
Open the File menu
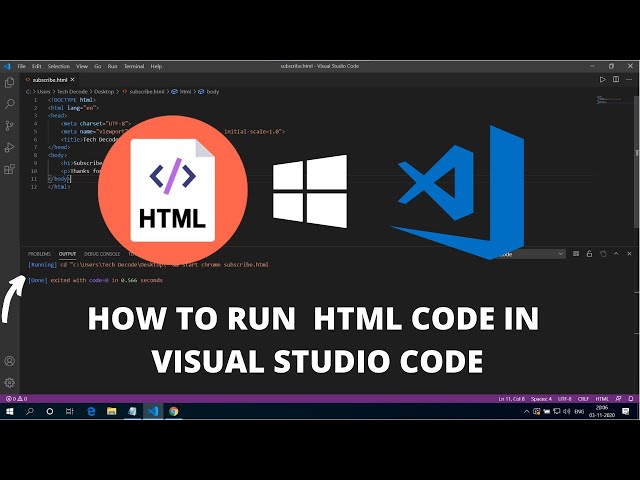tap(22, 66)
